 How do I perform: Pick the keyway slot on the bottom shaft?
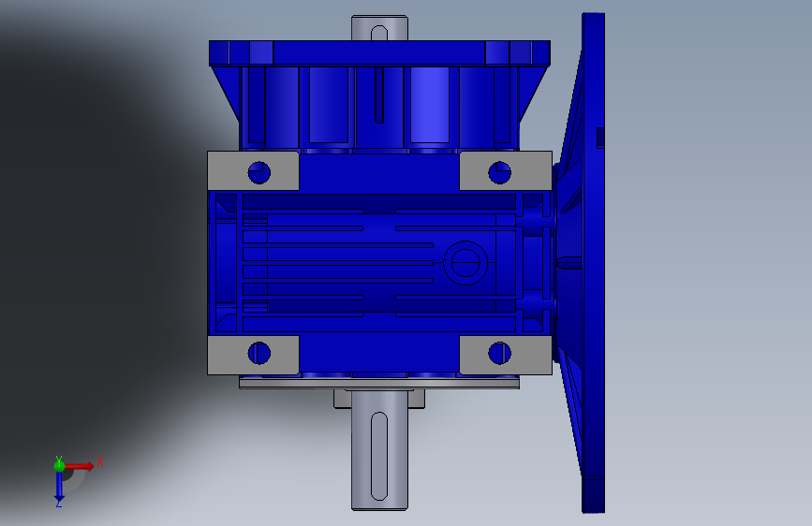point(379,456)
